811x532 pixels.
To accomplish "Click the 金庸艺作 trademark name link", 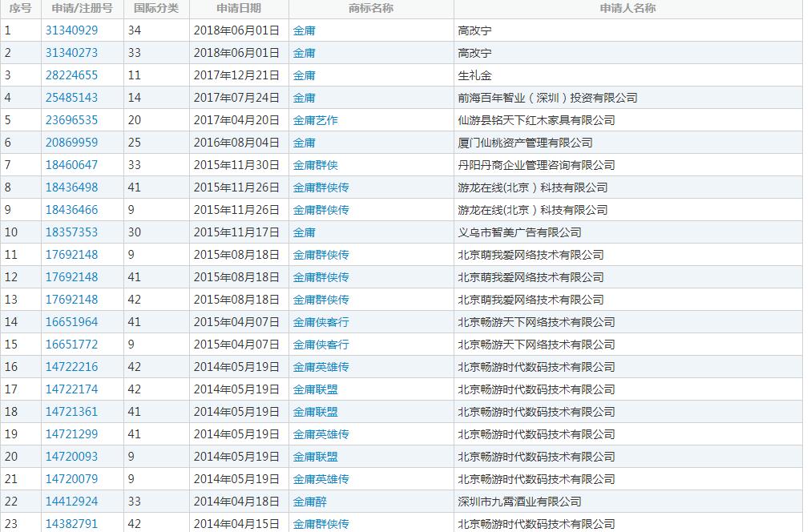I will [x=315, y=120].
